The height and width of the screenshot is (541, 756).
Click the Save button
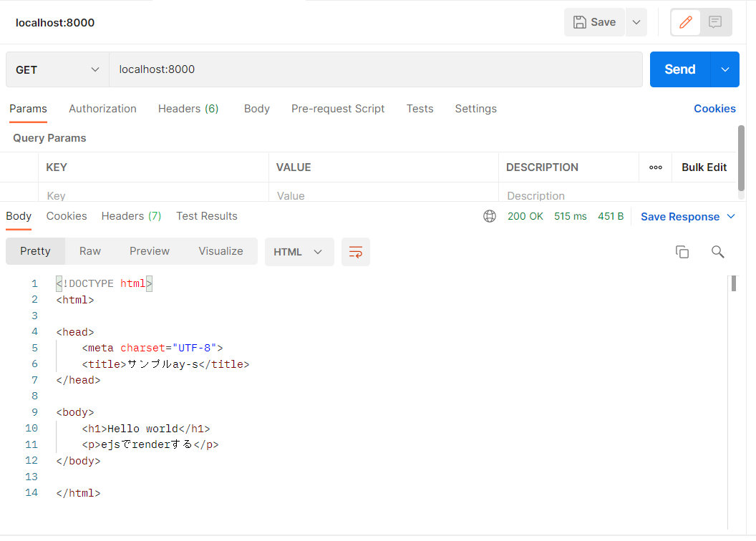594,22
